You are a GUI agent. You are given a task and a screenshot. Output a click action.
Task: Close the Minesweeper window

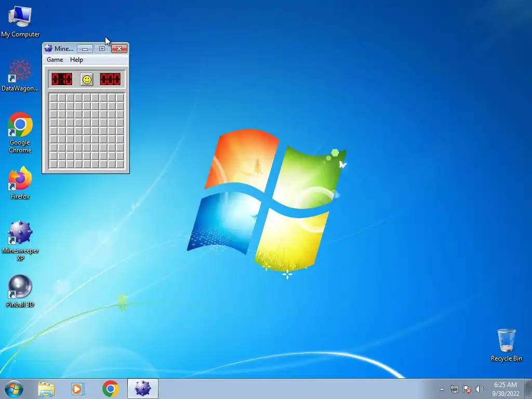coord(119,49)
